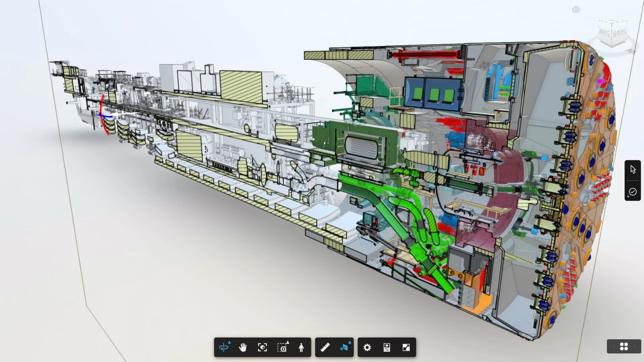
Task: Click the right face of the ViewCube
Action: tap(620, 33)
